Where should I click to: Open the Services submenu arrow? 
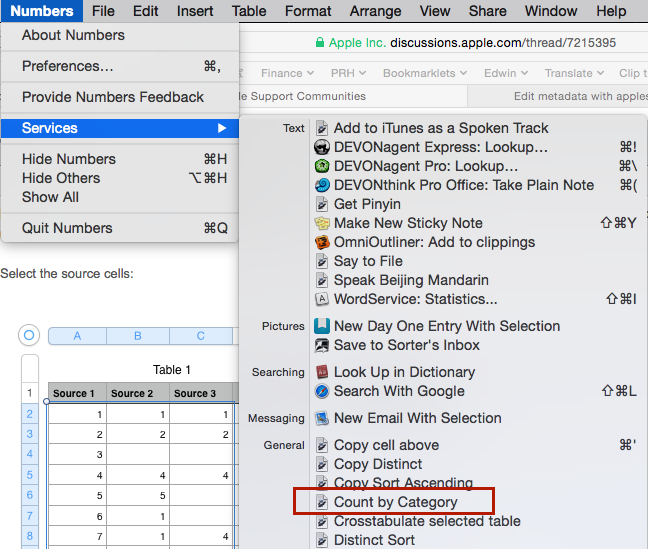222,128
